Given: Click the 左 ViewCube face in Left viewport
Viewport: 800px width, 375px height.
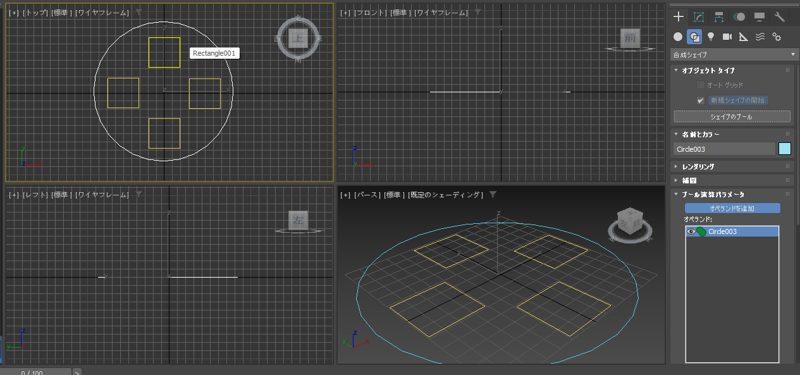Looking at the screenshot, I should 297,220.
